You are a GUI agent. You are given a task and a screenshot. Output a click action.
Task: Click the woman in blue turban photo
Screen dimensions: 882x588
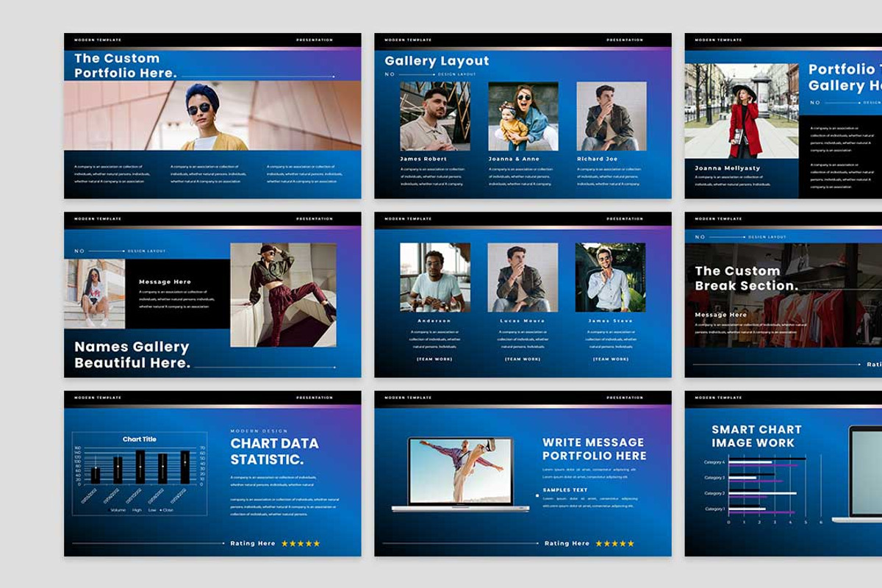tap(212, 115)
